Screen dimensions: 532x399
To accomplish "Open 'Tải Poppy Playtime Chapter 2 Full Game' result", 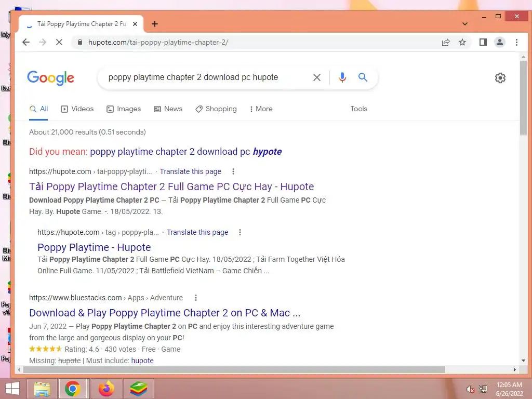I will tap(171, 187).
